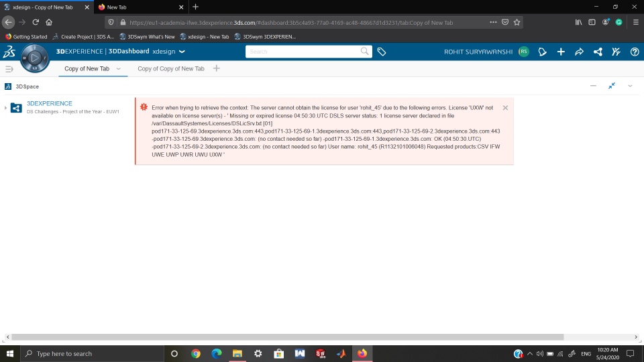This screenshot has width=644, height=362.
Task: Click the 3DSpace widget icon
Action: tap(8, 86)
